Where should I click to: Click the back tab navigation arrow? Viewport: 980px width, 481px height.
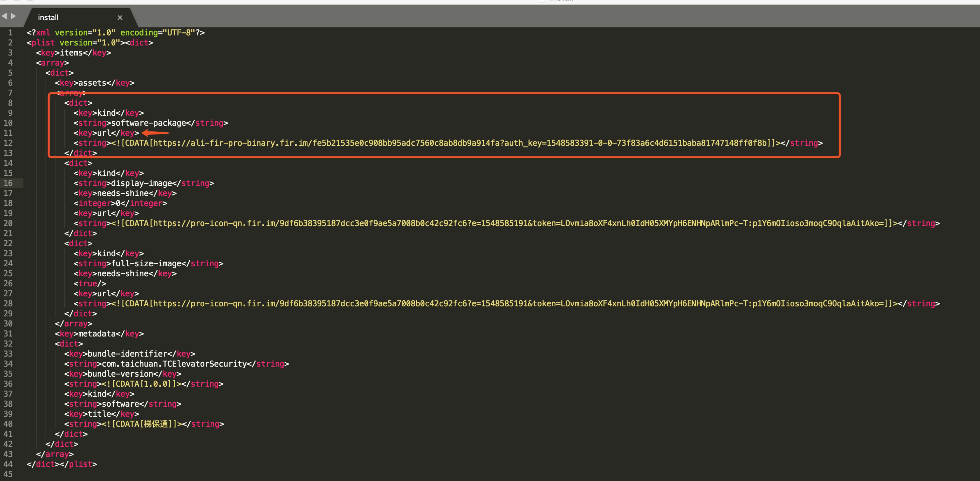tap(4, 16)
